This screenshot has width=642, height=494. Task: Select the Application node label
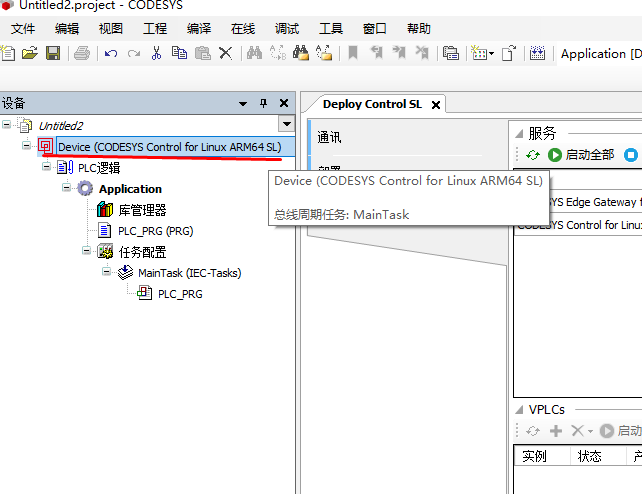(130, 189)
